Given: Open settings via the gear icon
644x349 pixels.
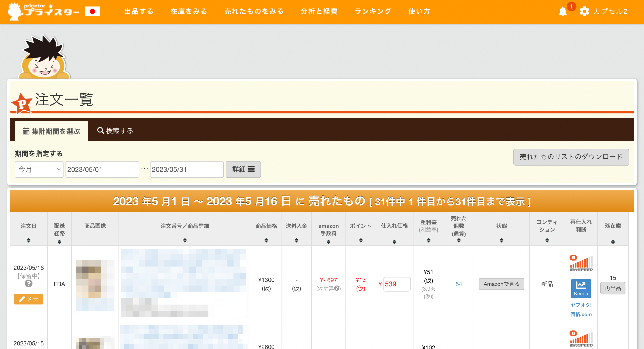Looking at the screenshot, I should 584,11.
